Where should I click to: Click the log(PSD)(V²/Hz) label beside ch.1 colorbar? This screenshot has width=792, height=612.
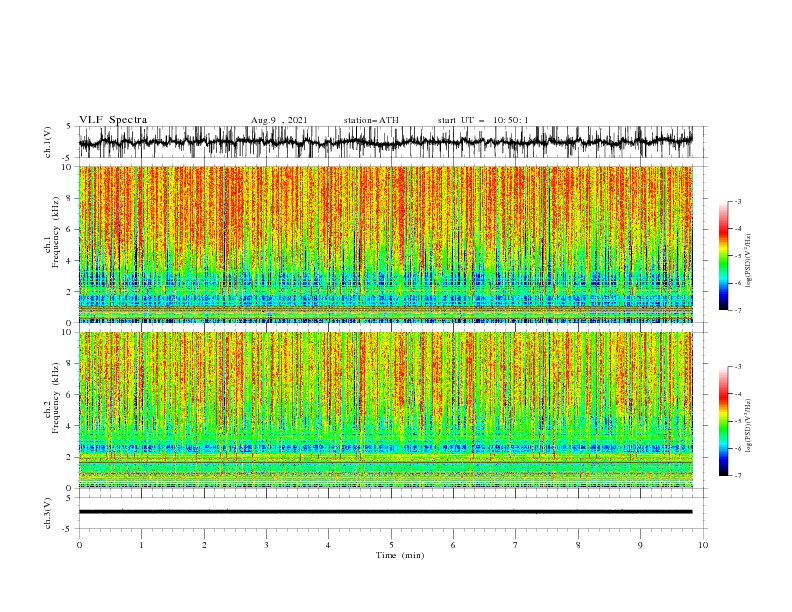[749, 261]
